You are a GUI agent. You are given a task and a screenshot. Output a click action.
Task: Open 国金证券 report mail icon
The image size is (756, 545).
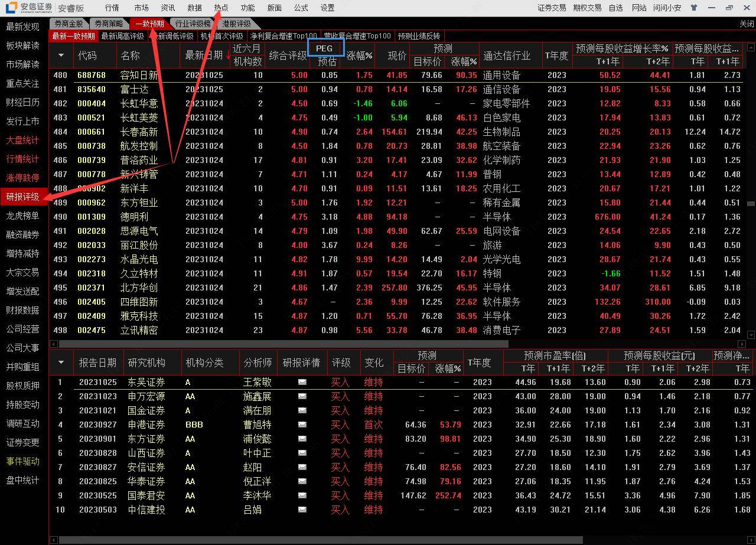[x=302, y=410]
